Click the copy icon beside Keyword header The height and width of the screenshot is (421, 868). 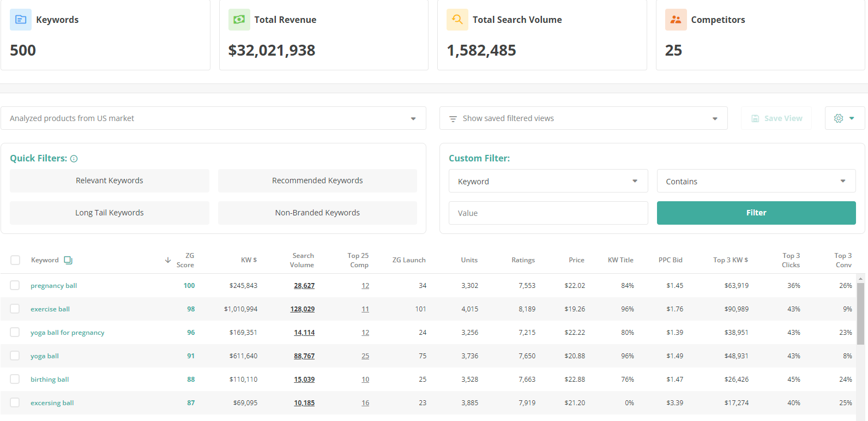click(x=68, y=260)
